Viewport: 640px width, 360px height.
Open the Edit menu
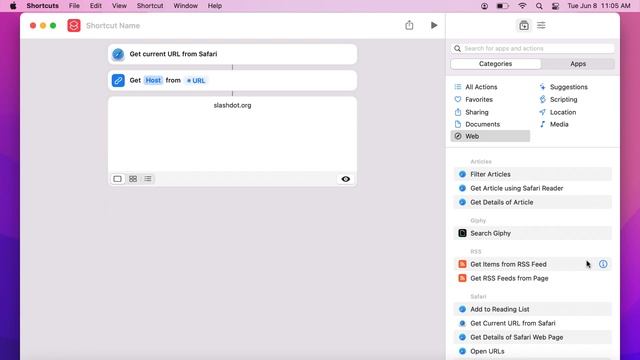[96, 6]
